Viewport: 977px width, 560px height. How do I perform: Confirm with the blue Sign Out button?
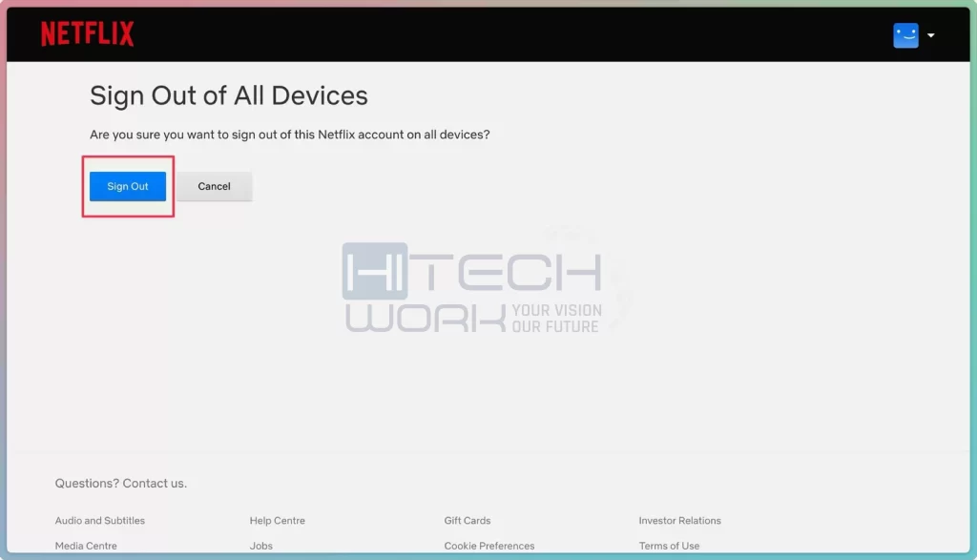click(x=128, y=186)
